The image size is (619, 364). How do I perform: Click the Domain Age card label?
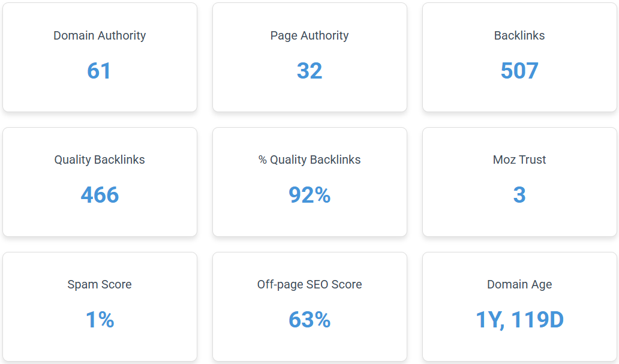tap(519, 284)
